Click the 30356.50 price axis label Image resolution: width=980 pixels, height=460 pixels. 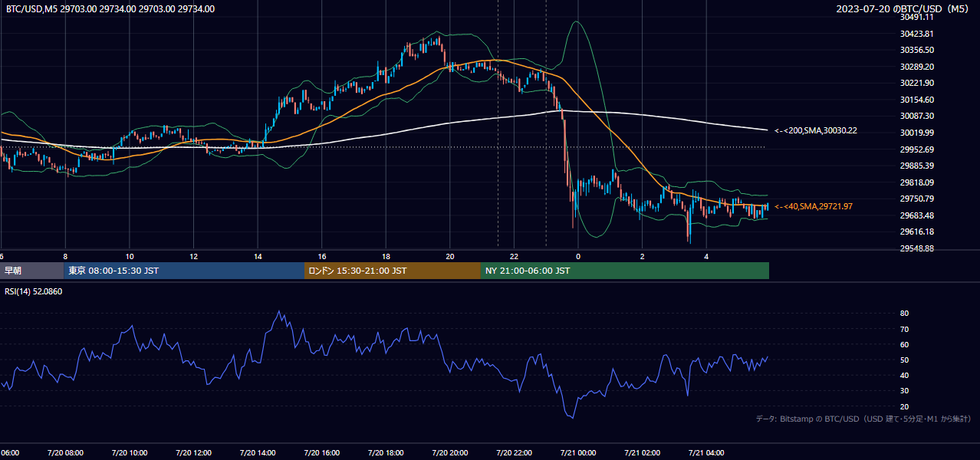click(916, 50)
